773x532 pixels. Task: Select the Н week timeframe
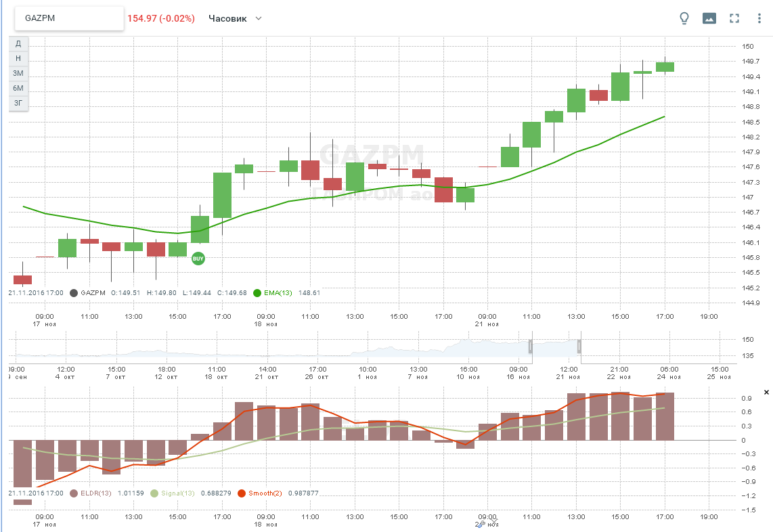click(x=18, y=58)
